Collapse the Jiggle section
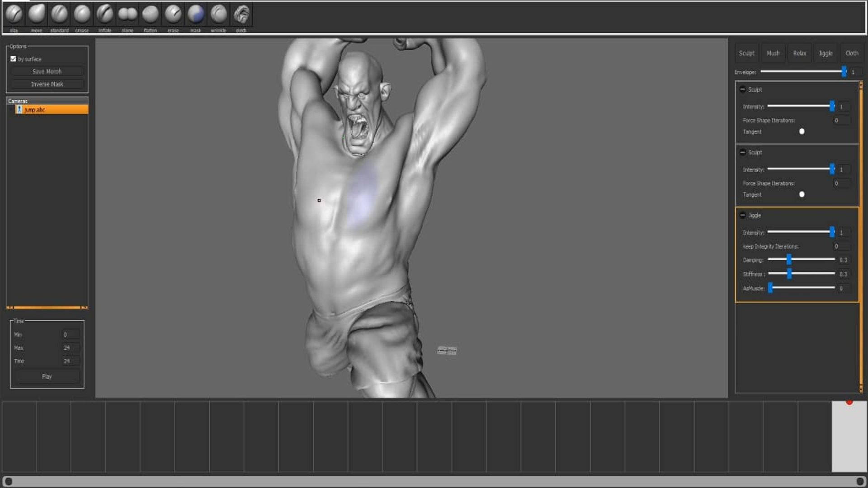Screen dimensions: 868x488 pos(743,215)
